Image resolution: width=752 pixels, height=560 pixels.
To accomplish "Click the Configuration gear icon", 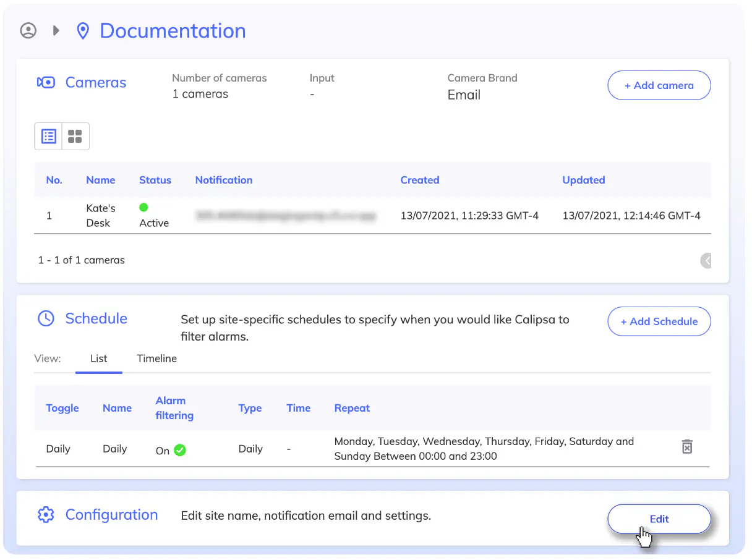I will [x=46, y=515].
